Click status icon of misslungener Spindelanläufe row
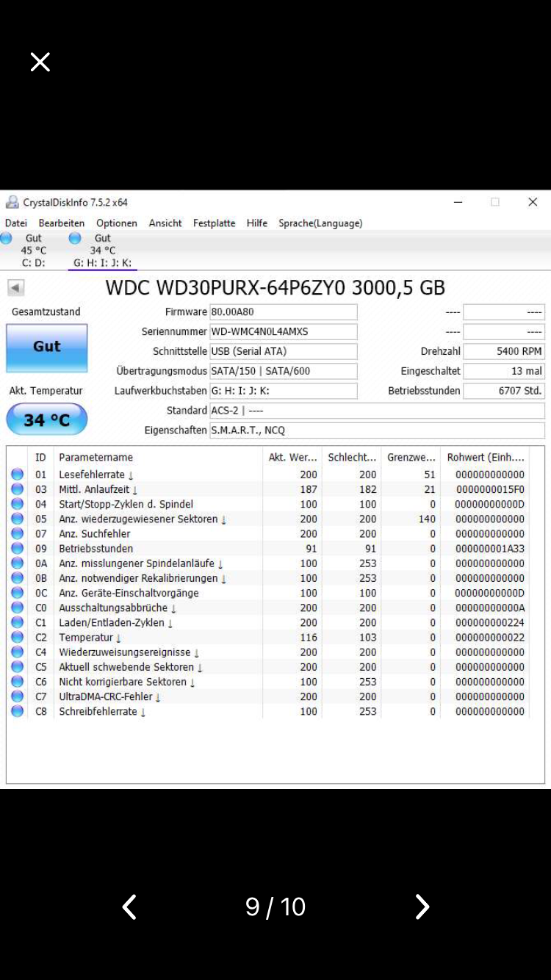This screenshot has width=551, height=980. pyautogui.click(x=17, y=563)
